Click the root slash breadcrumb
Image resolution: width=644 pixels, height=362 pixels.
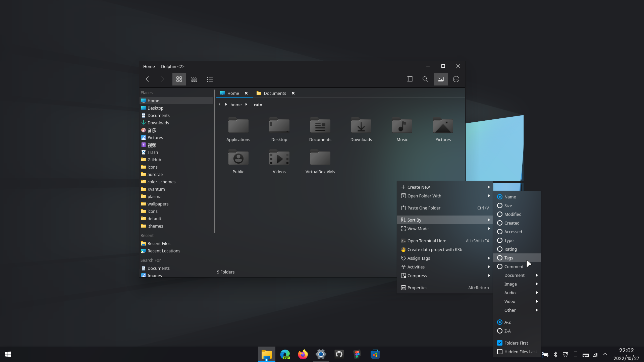[x=219, y=105]
